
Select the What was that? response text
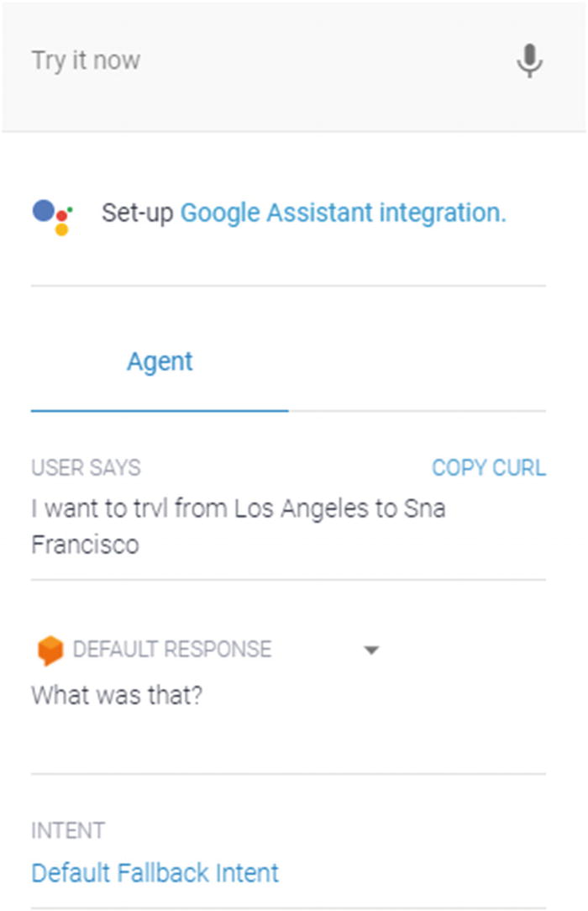click(117, 696)
